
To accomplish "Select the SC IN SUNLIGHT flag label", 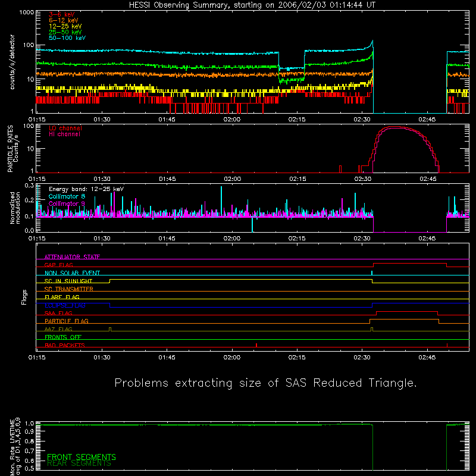I will coord(68,281).
